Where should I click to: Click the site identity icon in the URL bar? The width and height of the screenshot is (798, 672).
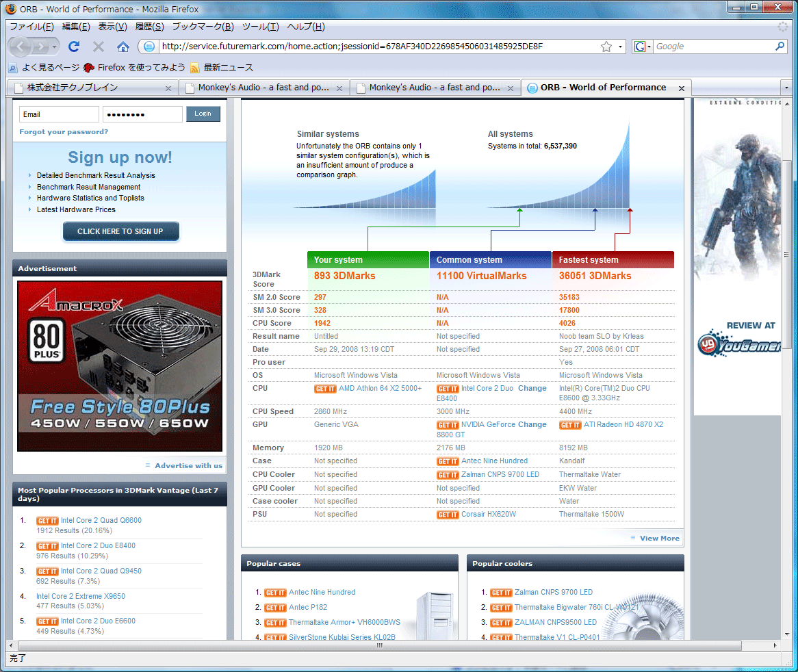[x=149, y=47]
